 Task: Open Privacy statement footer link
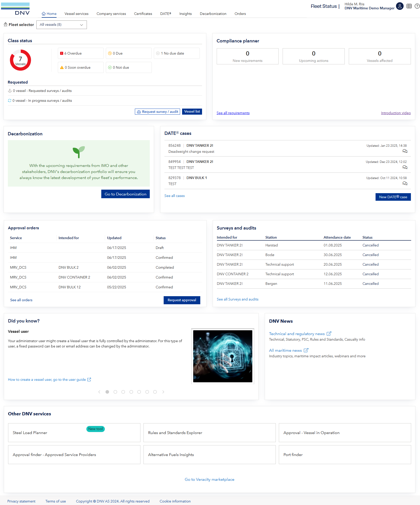tap(21, 501)
